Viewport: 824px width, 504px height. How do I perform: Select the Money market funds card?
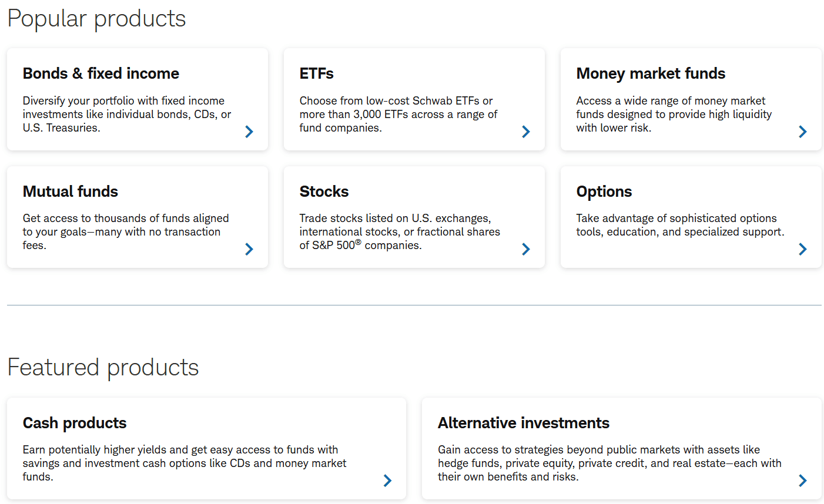point(691,99)
